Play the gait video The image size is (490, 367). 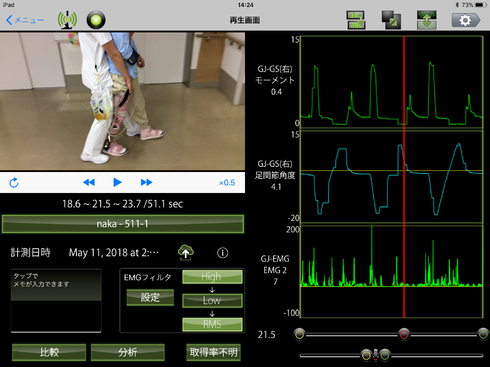[117, 182]
